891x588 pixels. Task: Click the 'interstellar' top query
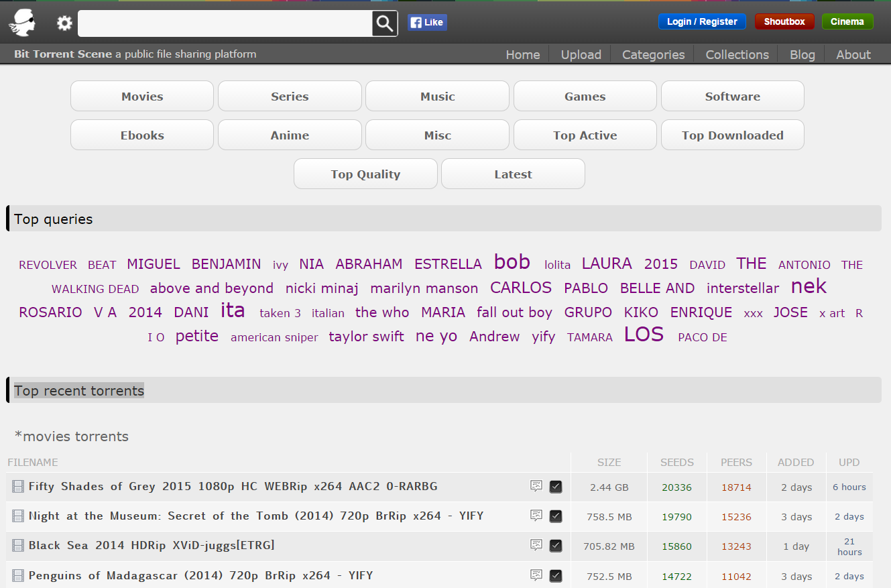click(x=743, y=288)
